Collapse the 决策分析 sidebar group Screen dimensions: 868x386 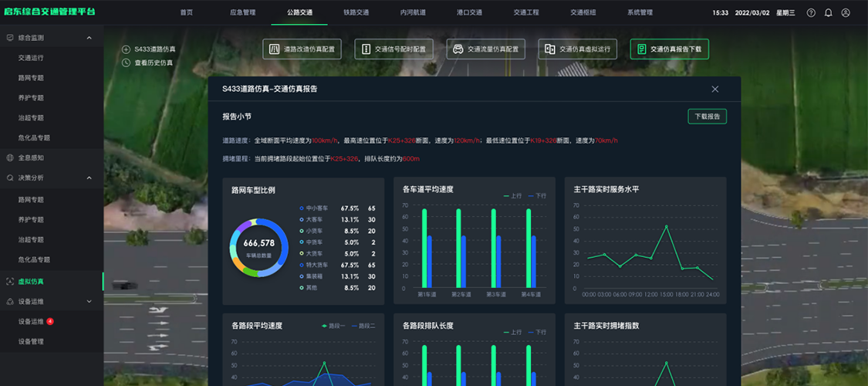89,178
